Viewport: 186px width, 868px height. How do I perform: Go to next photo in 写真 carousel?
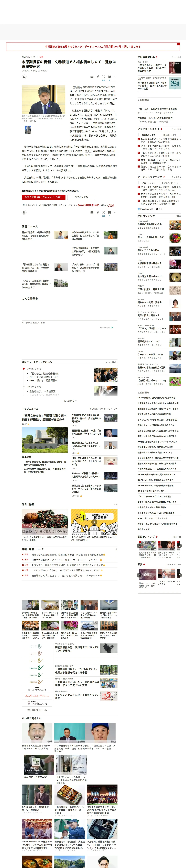[180, 575]
